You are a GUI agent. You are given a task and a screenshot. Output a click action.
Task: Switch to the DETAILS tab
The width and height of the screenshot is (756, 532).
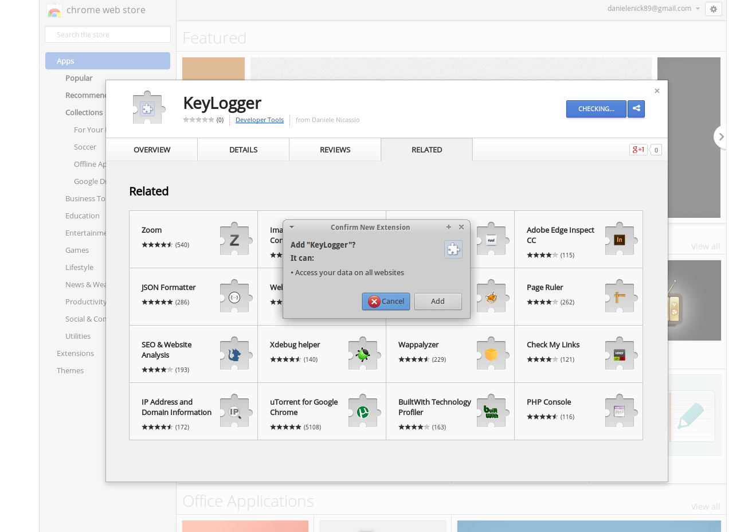pos(244,150)
